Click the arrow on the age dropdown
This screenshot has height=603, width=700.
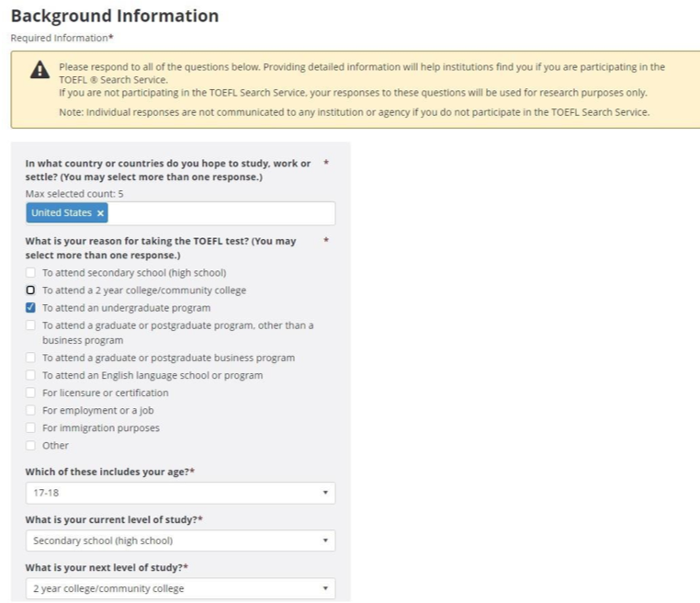325,493
